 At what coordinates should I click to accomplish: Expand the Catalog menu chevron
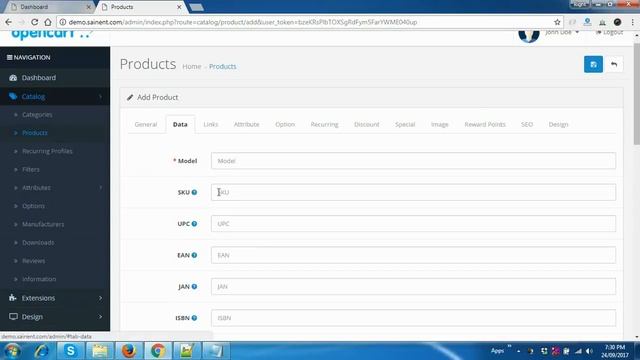click(100, 96)
